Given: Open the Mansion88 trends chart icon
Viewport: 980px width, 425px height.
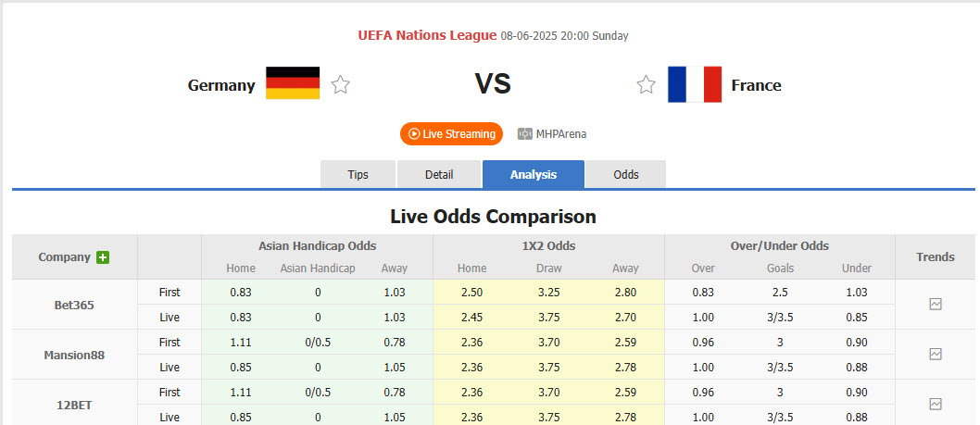Looking at the screenshot, I should 936,354.
